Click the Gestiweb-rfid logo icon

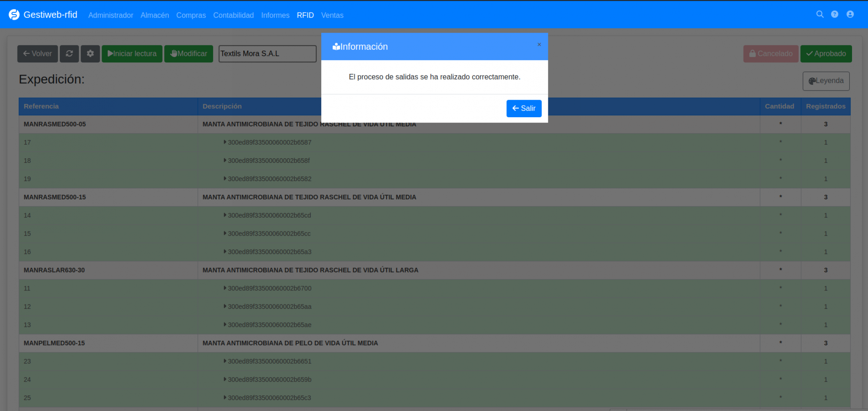click(x=14, y=15)
